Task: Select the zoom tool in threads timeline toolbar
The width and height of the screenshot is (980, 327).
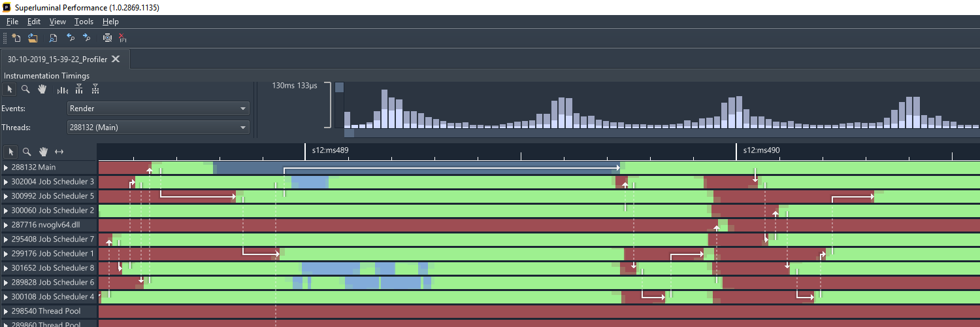Action: pyautogui.click(x=27, y=152)
